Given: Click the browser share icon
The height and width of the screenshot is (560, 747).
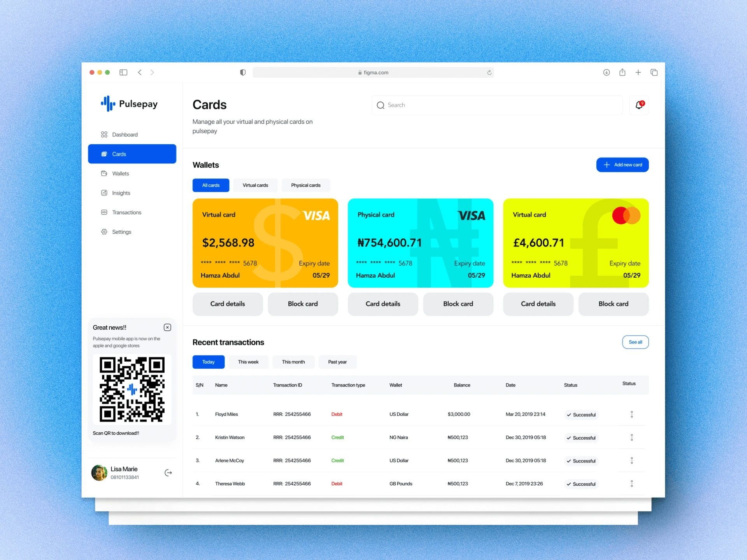Looking at the screenshot, I should 622,72.
